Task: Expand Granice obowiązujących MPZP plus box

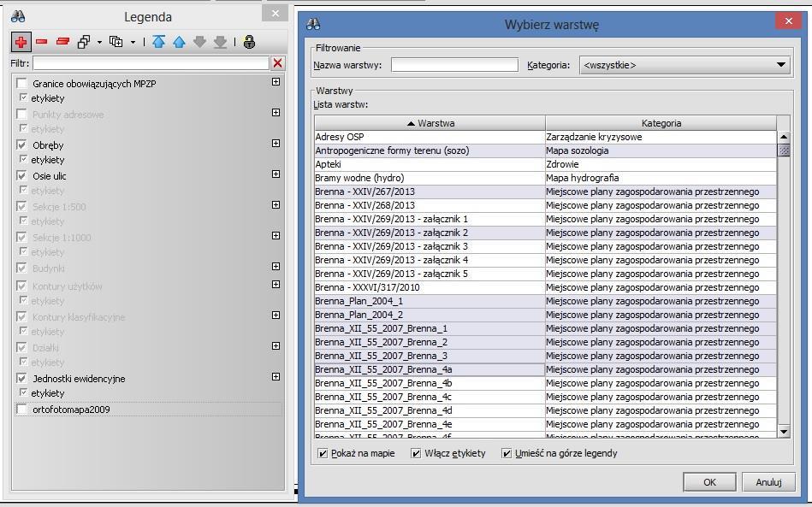Action: coord(276,82)
